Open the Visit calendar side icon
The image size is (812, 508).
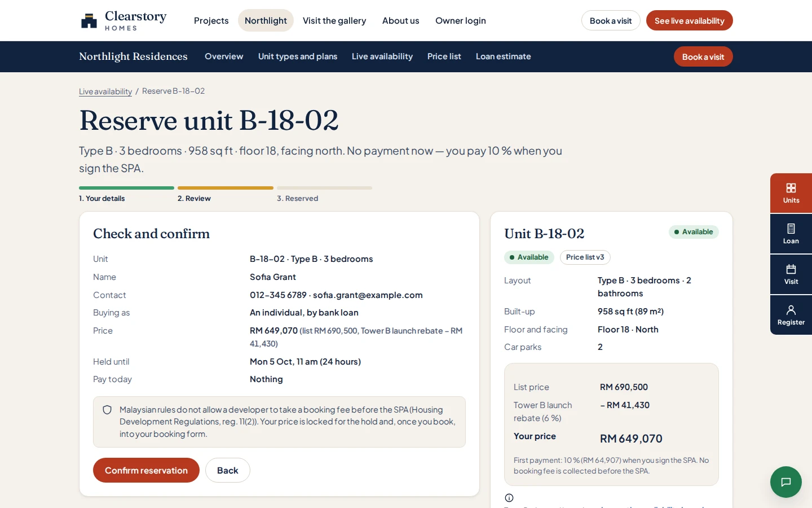click(791, 274)
